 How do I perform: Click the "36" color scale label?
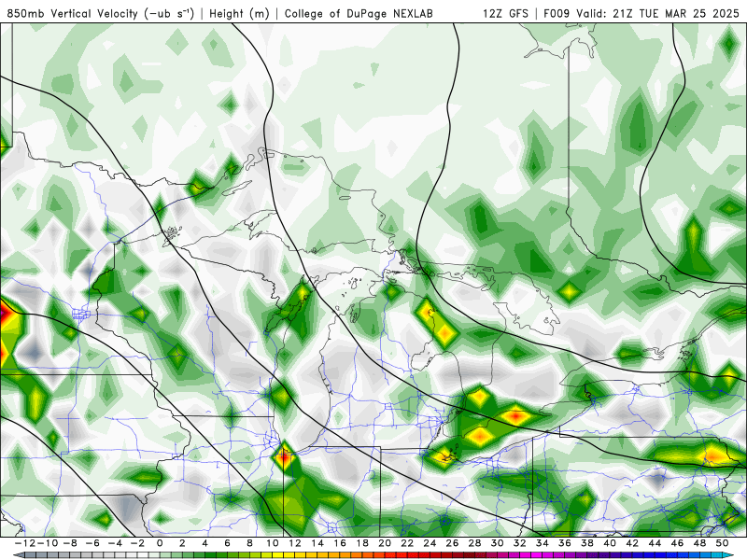click(x=565, y=543)
